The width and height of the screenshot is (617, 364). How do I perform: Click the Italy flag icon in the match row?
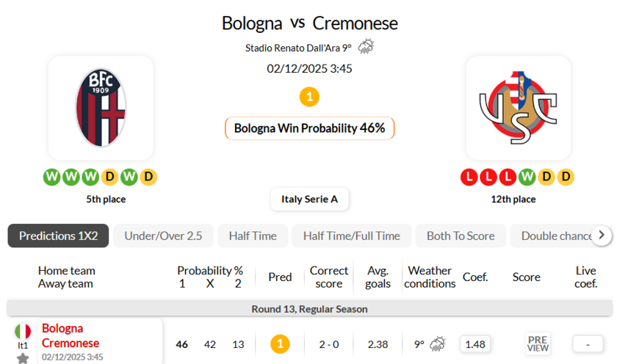(23, 331)
